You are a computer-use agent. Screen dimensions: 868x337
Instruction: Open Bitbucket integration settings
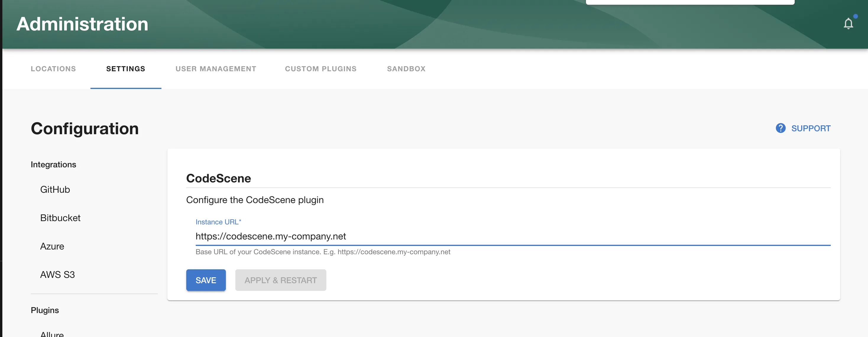tap(60, 218)
